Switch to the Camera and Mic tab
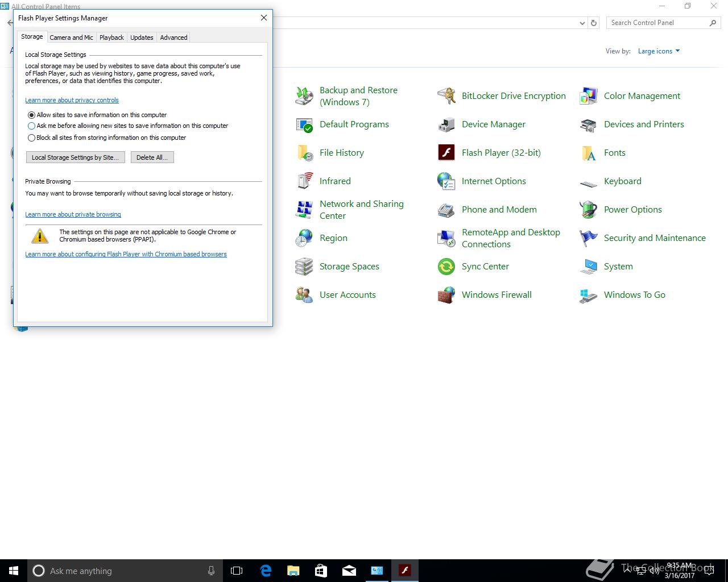This screenshot has height=582, width=728. tap(71, 38)
